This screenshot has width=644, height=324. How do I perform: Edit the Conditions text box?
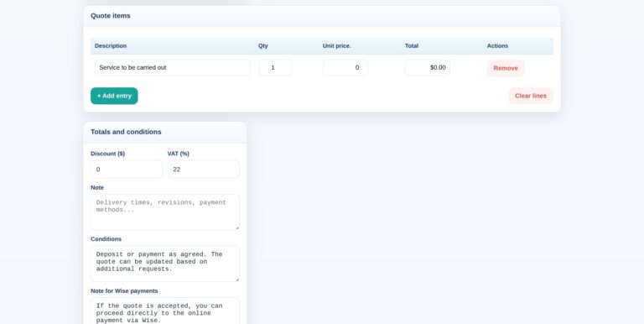pyautogui.click(x=164, y=264)
